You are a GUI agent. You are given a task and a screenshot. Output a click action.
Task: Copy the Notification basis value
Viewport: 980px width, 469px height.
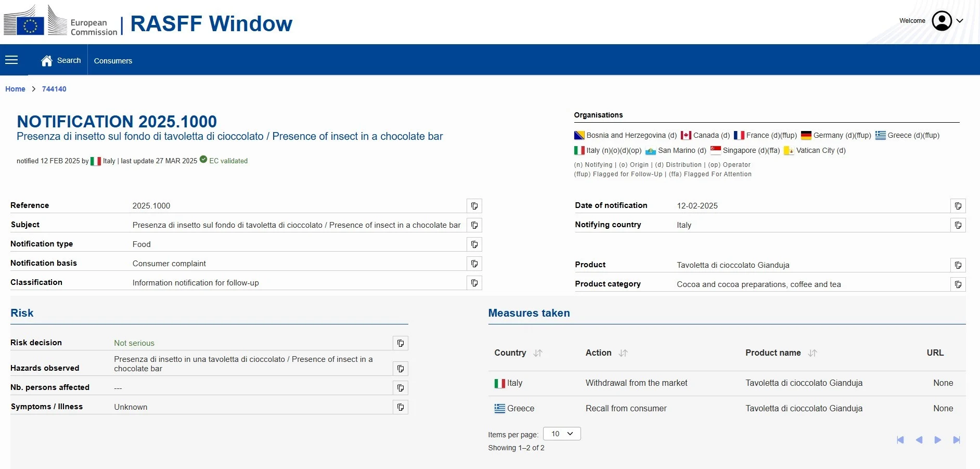(474, 264)
